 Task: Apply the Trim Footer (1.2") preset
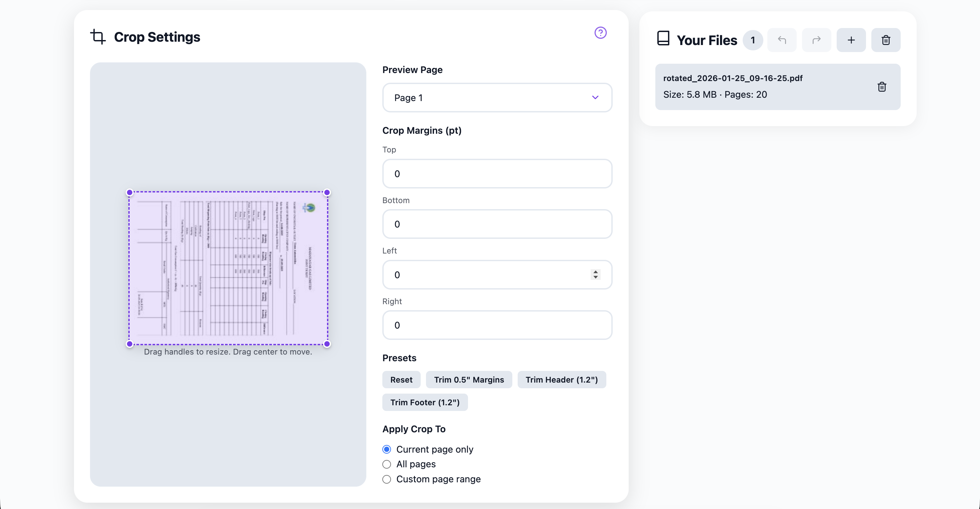click(x=425, y=402)
